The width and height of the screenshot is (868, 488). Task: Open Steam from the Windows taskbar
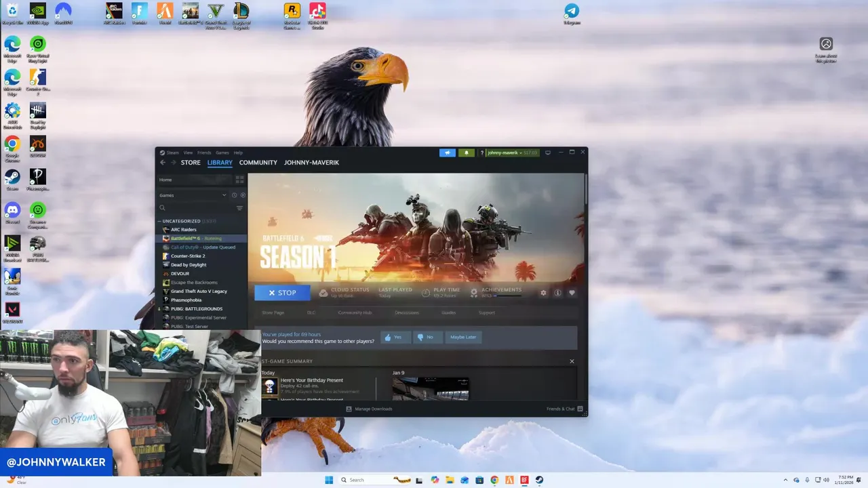tap(539, 480)
